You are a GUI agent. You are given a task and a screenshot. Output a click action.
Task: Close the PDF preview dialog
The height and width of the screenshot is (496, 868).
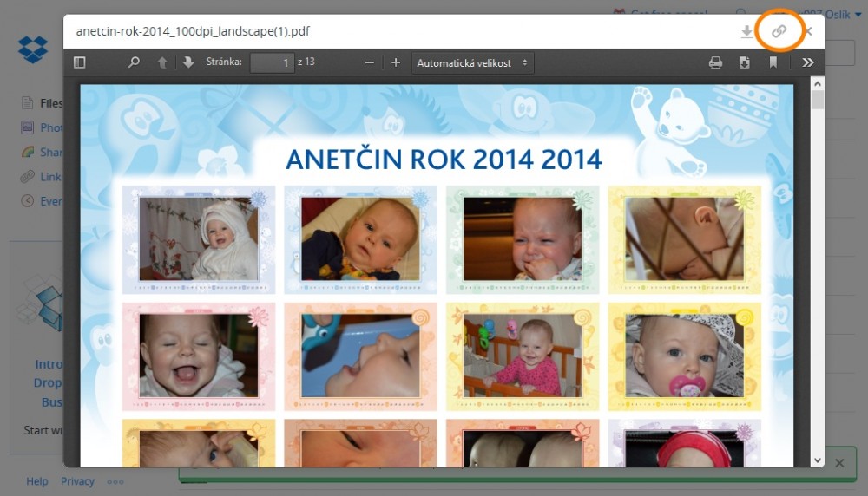(808, 31)
